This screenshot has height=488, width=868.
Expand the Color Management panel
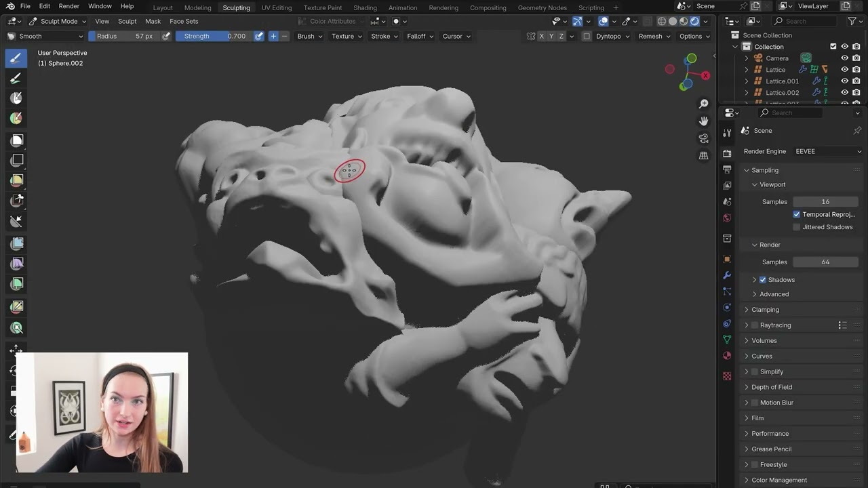click(x=778, y=480)
